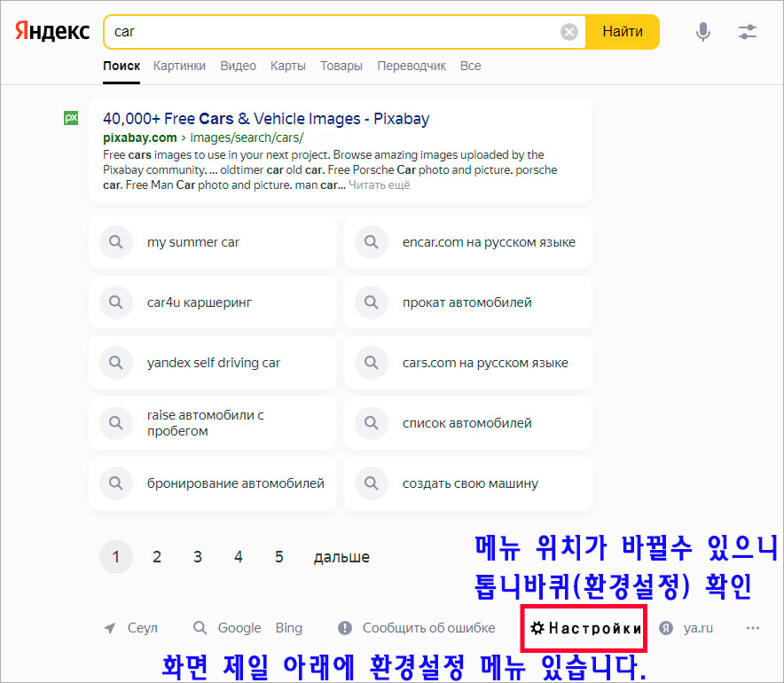Click the images/search/cars/ breadcrumb path
This screenshot has width=784, height=683.
[247, 137]
